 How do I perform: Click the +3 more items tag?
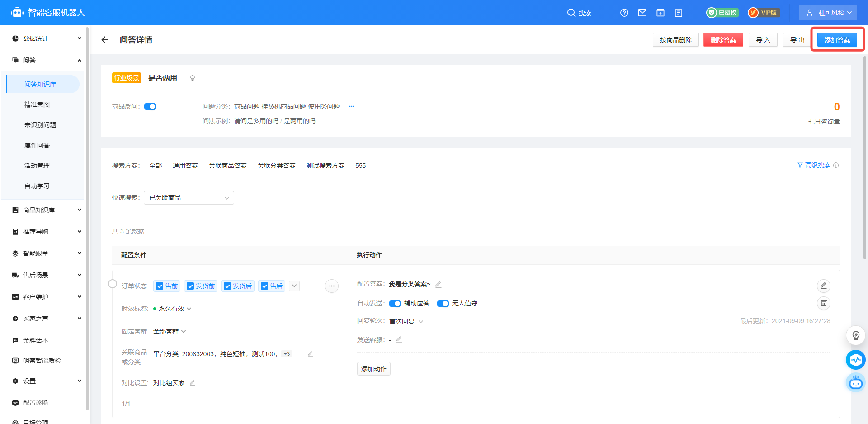point(287,354)
